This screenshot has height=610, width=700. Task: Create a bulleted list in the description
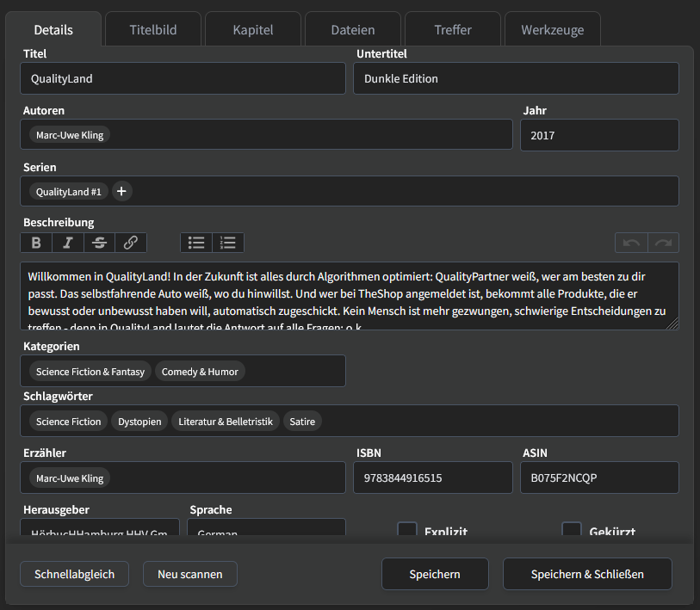coord(196,242)
